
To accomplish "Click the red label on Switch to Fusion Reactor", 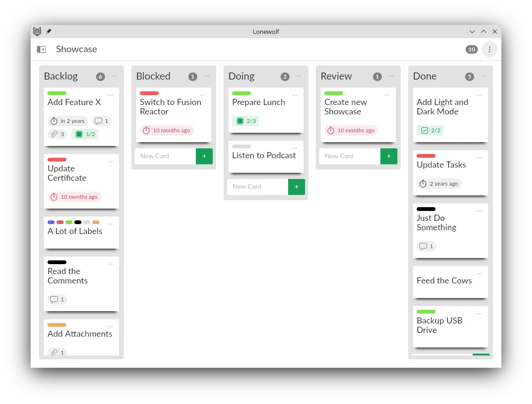I will pos(149,93).
